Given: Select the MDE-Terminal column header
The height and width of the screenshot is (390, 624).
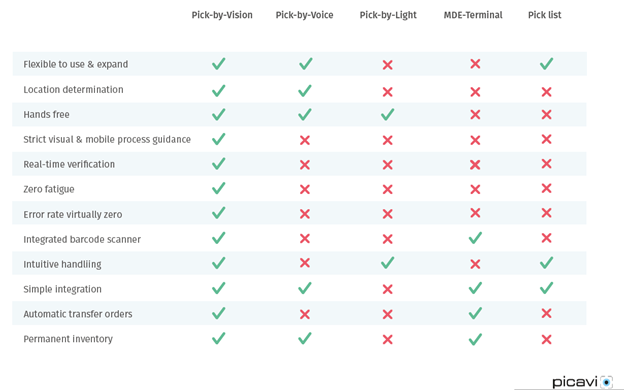Looking at the screenshot, I should pyautogui.click(x=473, y=15).
